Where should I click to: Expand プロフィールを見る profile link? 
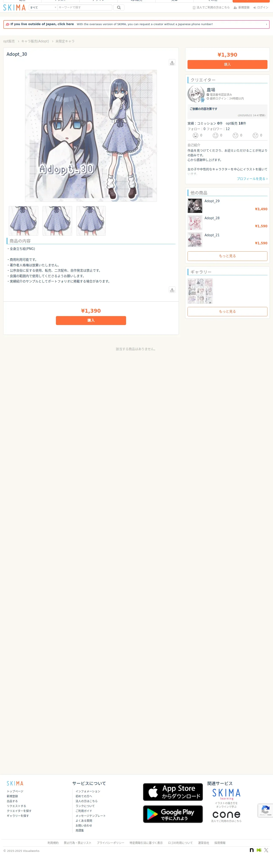(252, 179)
